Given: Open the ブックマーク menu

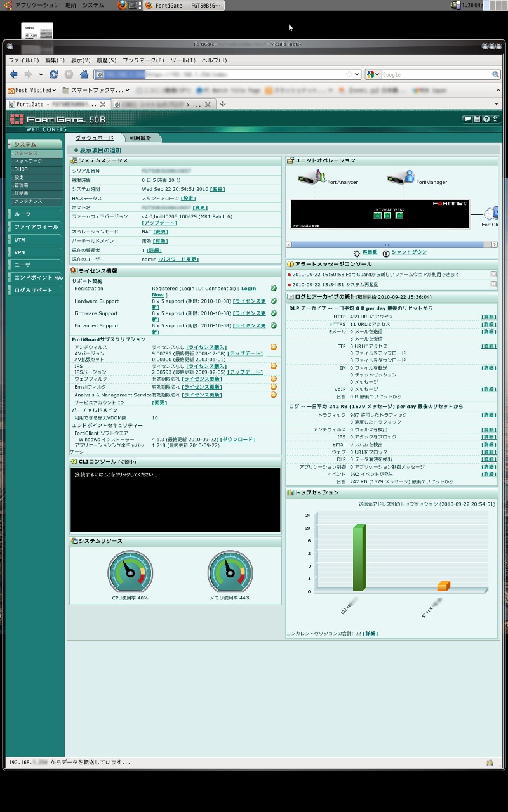Looking at the screenshot, I should [x=143, y=60].
